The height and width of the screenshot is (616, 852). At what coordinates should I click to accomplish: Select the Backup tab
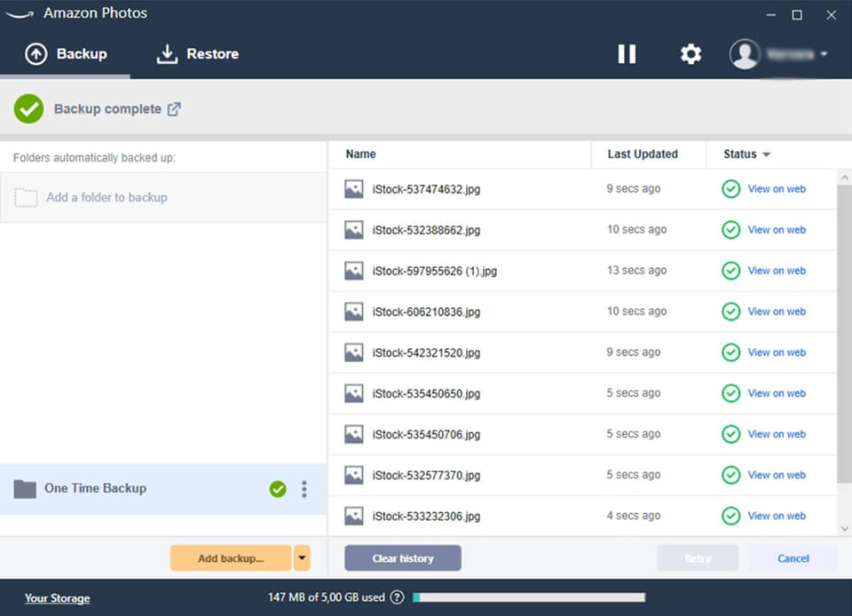67,53
